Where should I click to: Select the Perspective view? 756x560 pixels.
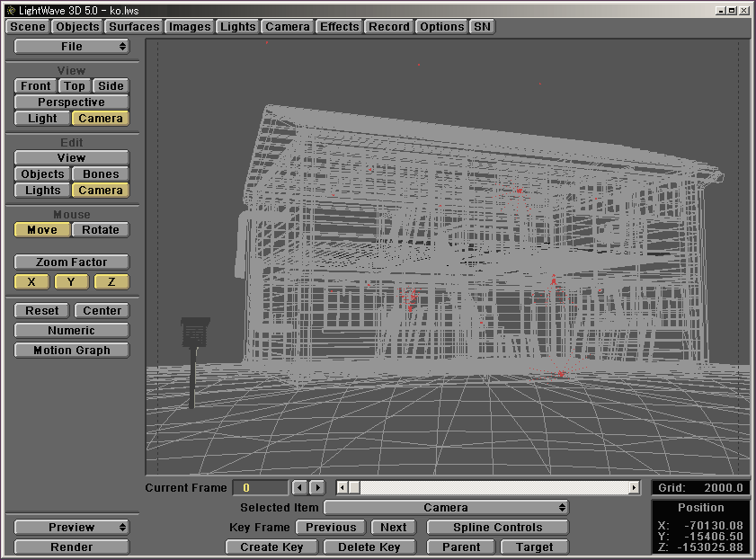(x=72, y=102)
